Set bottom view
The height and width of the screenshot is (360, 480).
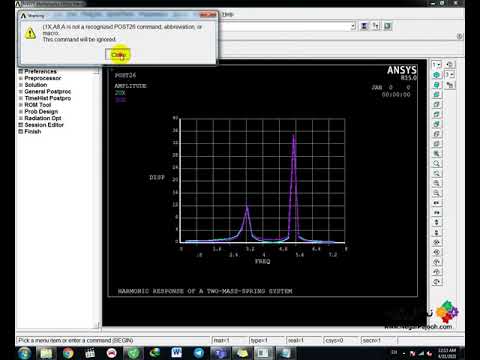pos(437,144)
